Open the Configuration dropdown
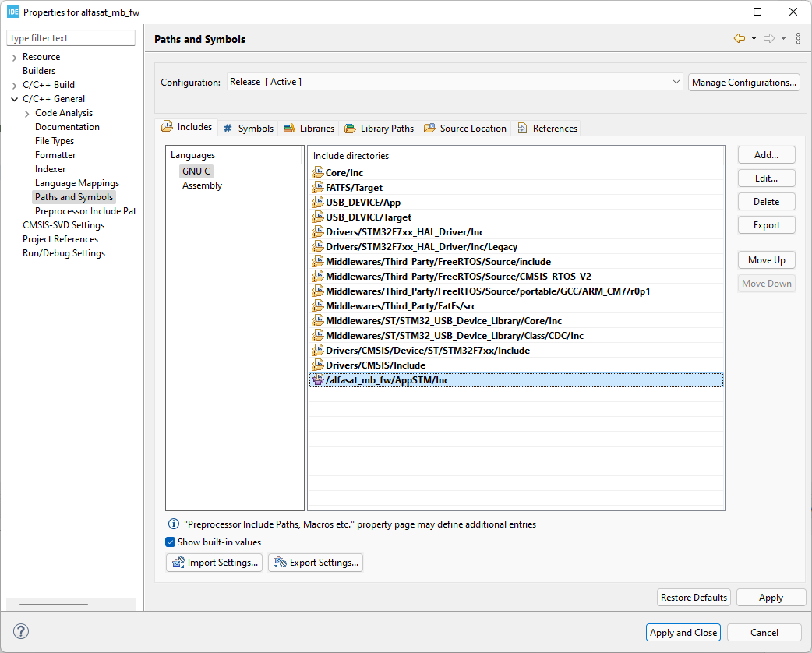 click(x=454, y=82)
